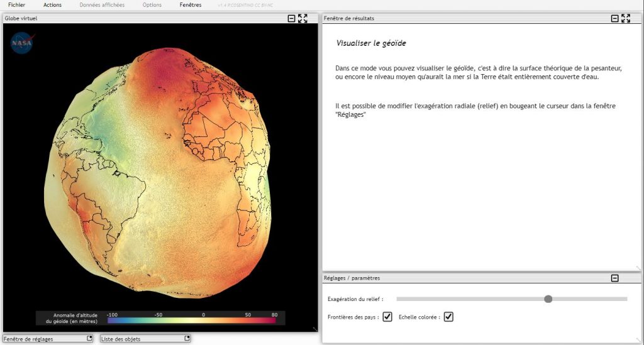Restore the Fenêtre de réglages window icon
Image resolution: width=644 pixels, height=345 pixels.
click(89, 339)
